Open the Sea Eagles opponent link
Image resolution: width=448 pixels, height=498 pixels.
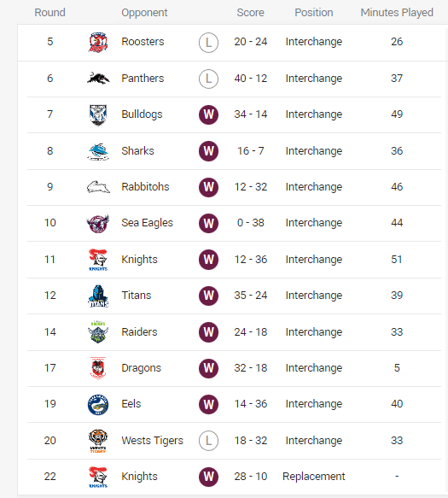click(x=148, y=223)
